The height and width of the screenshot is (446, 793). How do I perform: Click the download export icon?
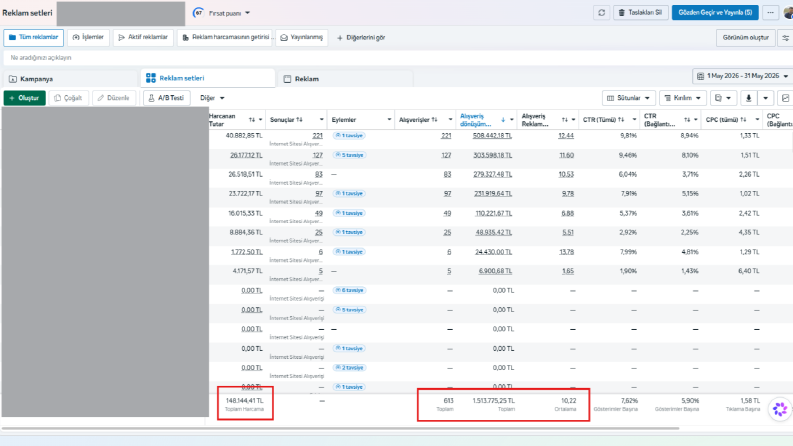[x=748, y=98]
